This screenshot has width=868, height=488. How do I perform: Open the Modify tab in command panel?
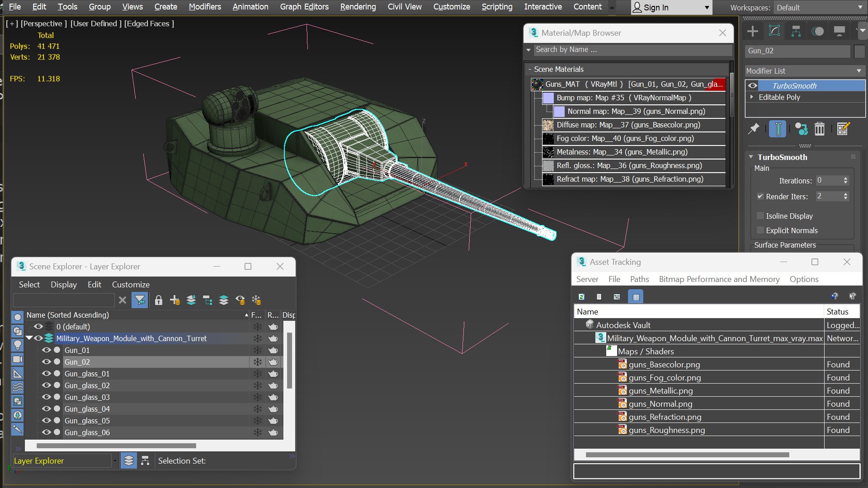tap(774, 31)
